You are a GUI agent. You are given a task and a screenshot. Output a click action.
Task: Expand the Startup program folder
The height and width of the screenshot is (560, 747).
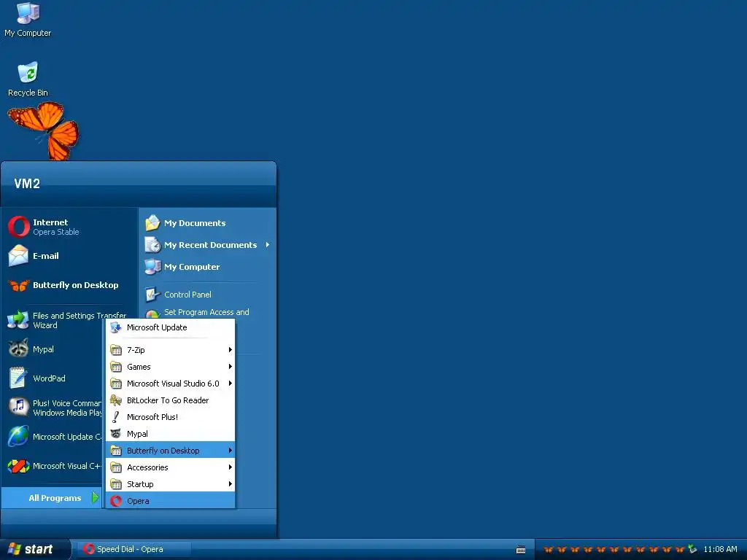(x=171, y=484)
